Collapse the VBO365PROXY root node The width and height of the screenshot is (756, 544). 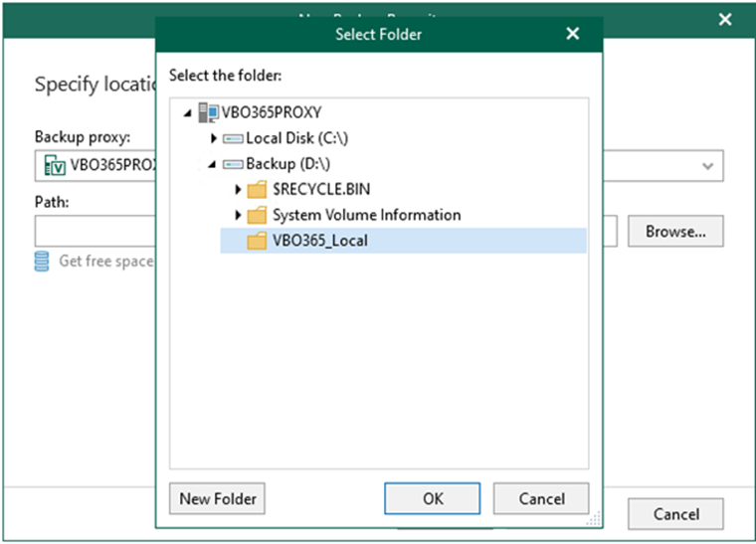point(188,113)
